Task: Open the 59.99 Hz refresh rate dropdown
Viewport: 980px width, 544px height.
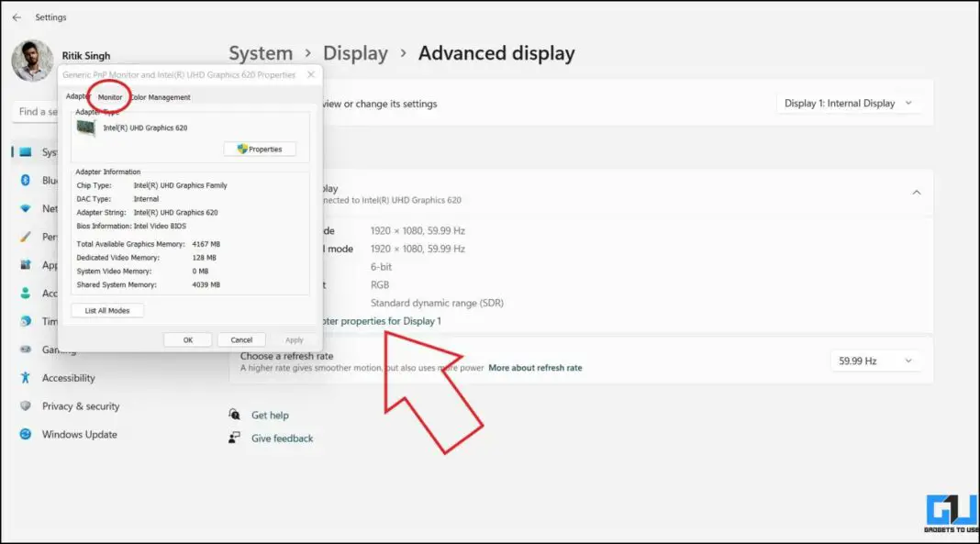Action: (x=875, y=361)
